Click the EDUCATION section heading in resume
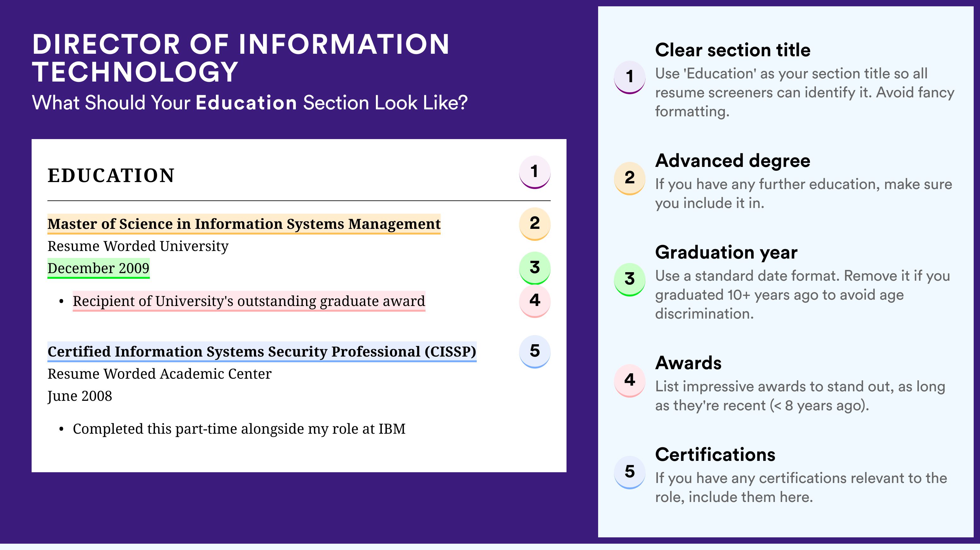 [111, 175]
